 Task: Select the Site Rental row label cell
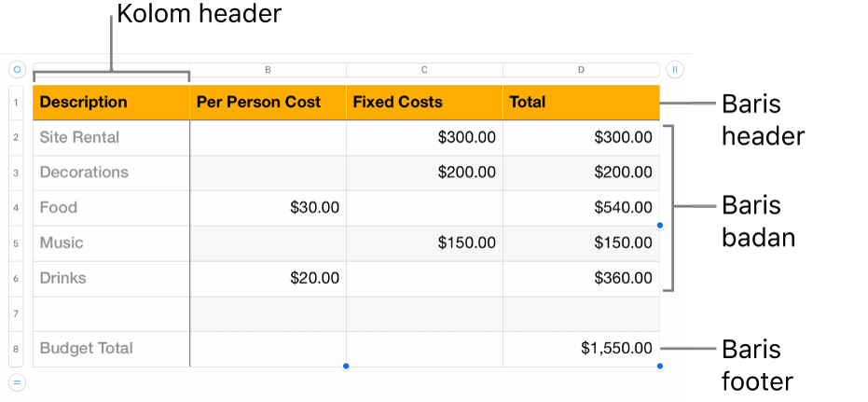(x=111, y=138)
